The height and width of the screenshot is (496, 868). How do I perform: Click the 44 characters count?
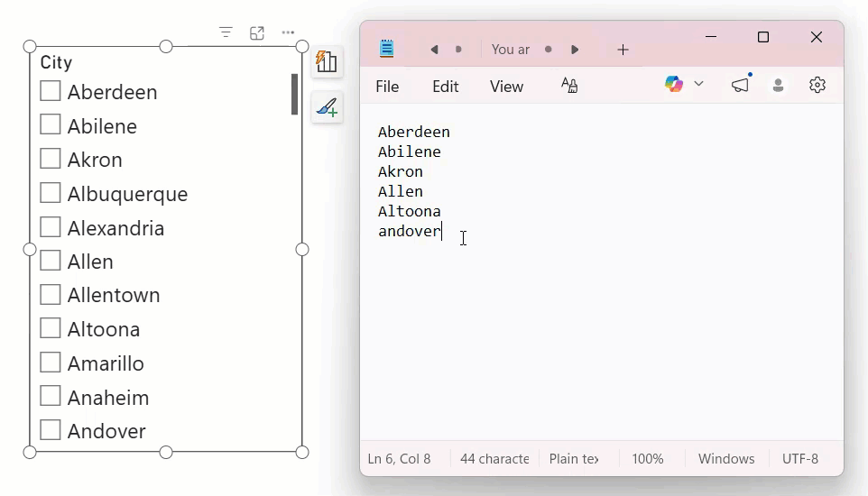(x=494, y=459)
